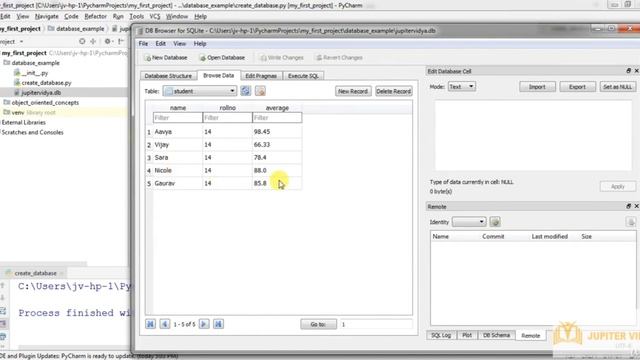Click rollno column filter field

[x=227, y=118]
